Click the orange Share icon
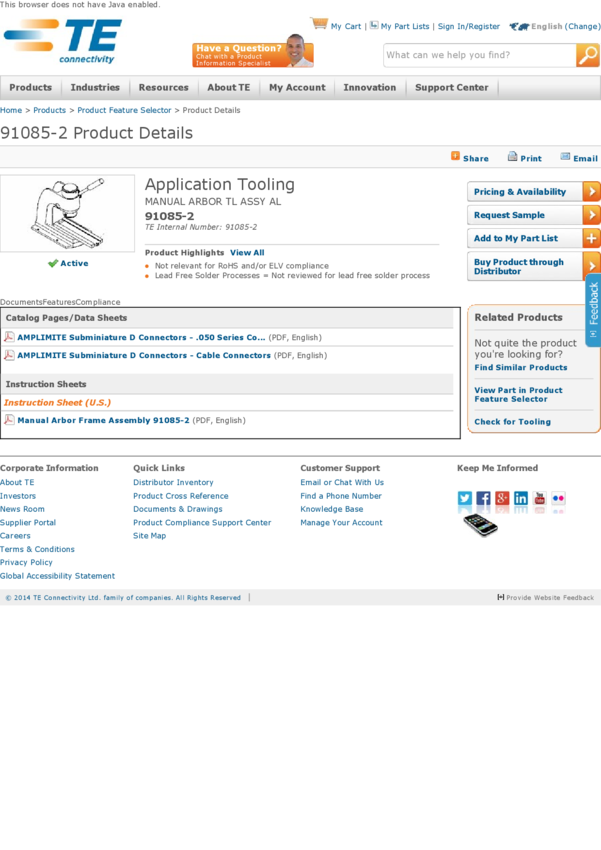Viewport: 601px width, 850px height. pos(455,157)
